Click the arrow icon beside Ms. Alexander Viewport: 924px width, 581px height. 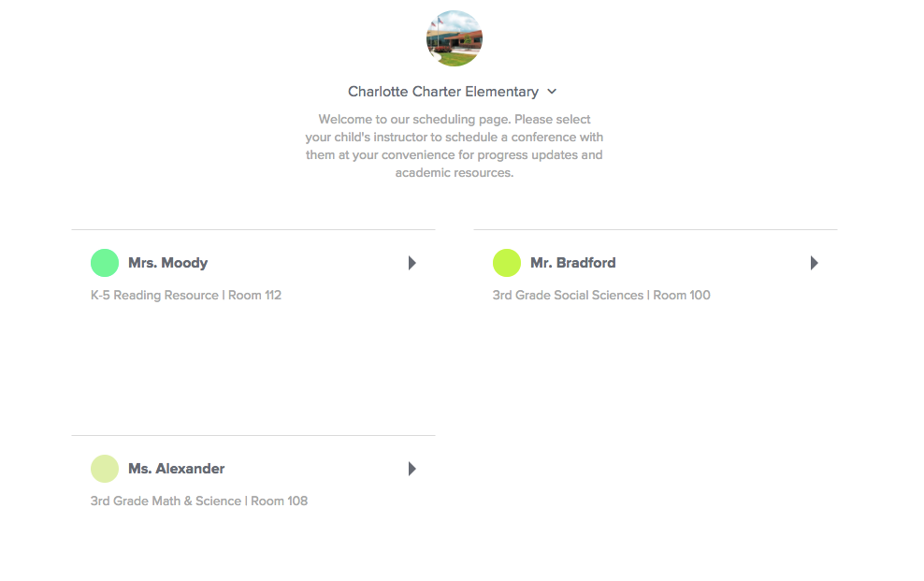coord(412,469)
